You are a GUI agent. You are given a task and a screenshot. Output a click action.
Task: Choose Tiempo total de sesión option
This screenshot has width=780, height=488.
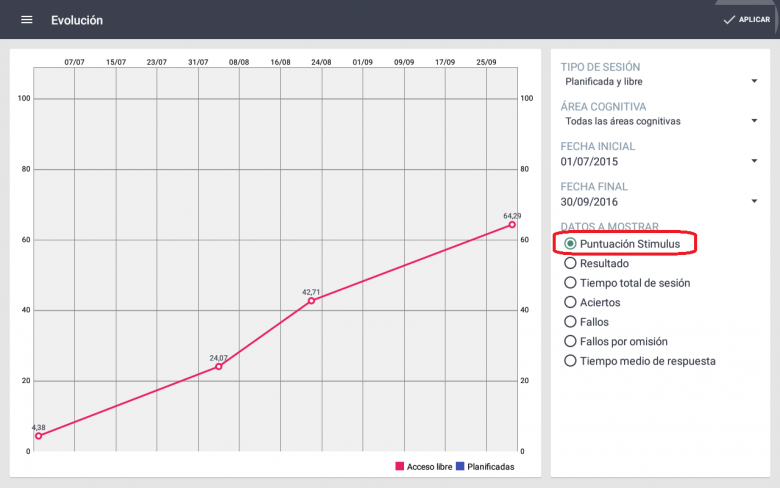pos(570,283)
